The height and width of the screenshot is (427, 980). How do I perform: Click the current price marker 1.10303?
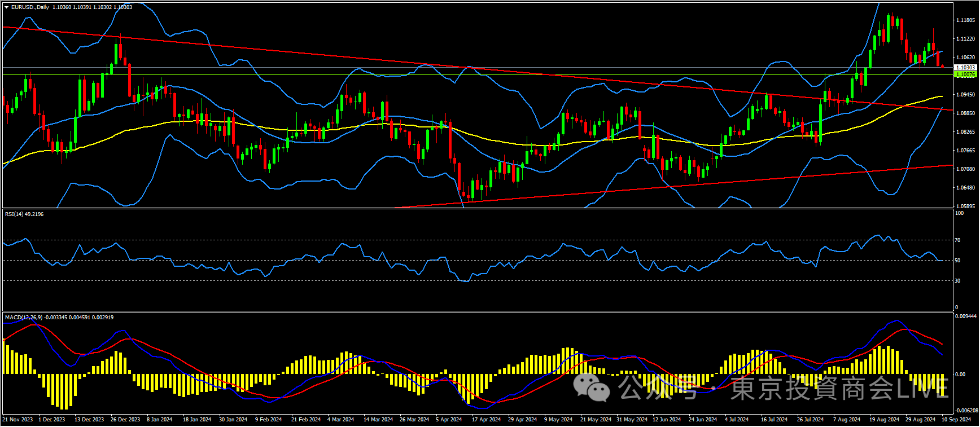tap(965, 68)
